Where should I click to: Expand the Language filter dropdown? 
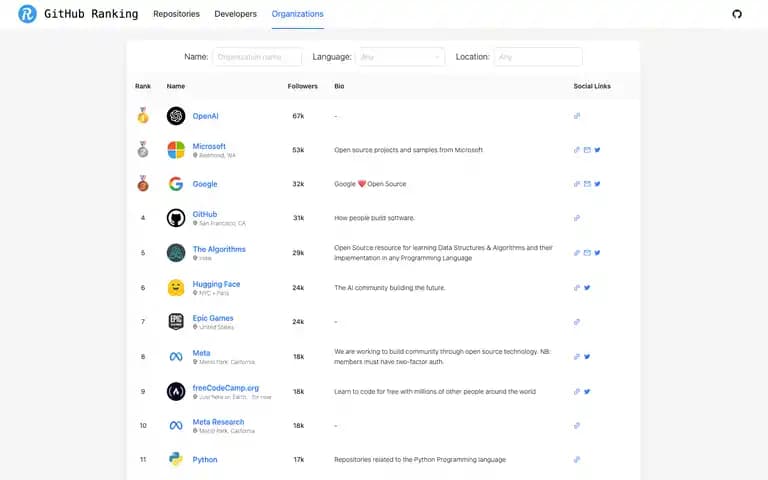click(x=400, y=57)
